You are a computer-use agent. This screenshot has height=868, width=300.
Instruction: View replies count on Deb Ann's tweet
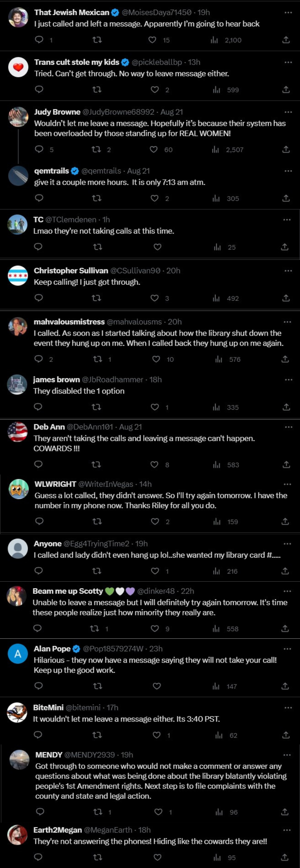(38, 465)
